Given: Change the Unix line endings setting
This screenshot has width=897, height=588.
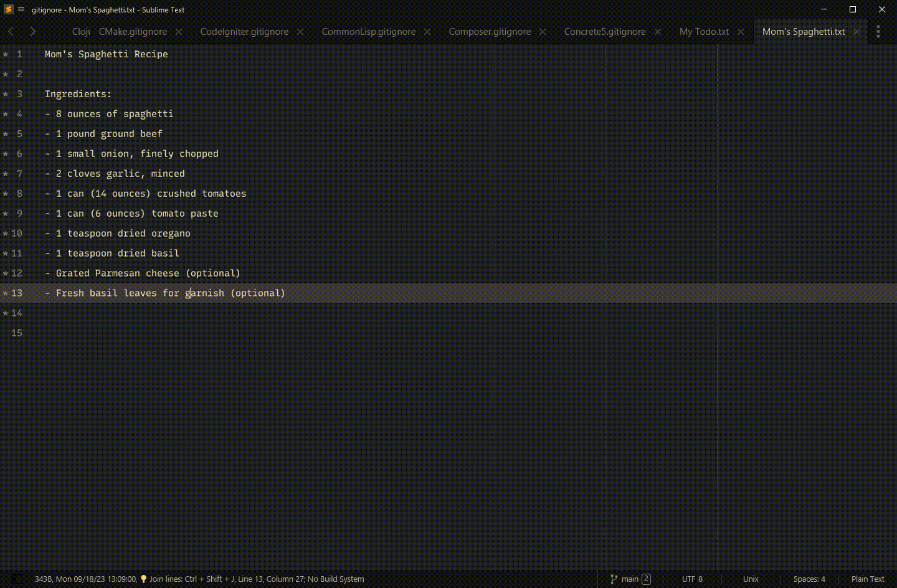Looking at the screenshot, I should pos(751,579).
